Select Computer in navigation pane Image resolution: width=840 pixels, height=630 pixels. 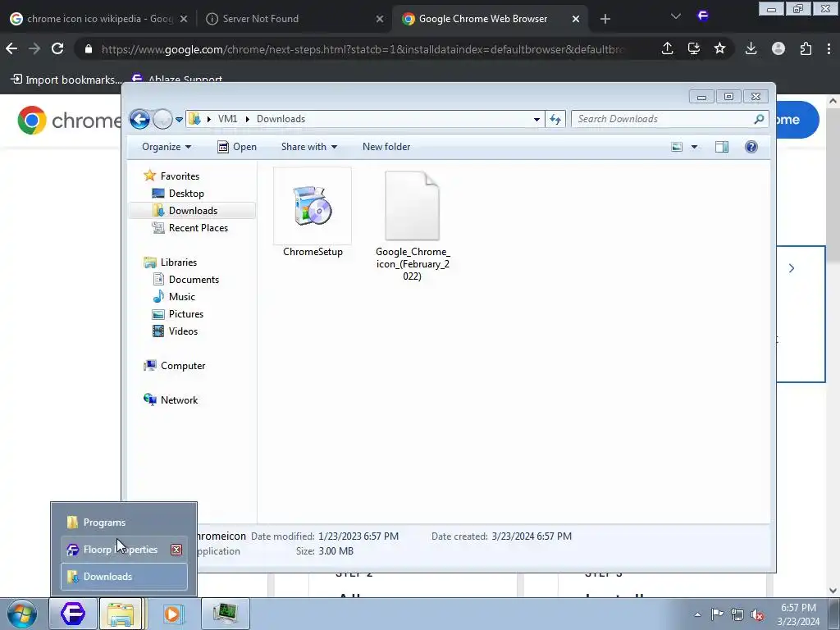174,365
